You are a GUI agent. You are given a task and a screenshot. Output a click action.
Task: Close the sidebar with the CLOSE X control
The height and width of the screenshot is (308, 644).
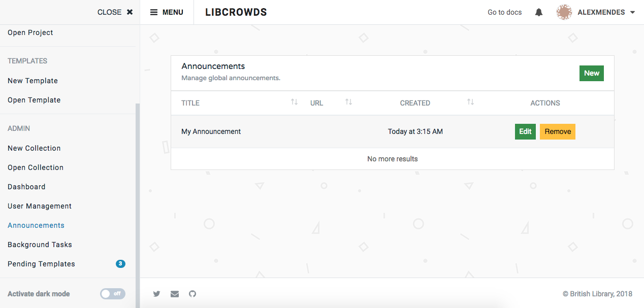(115, 12)
